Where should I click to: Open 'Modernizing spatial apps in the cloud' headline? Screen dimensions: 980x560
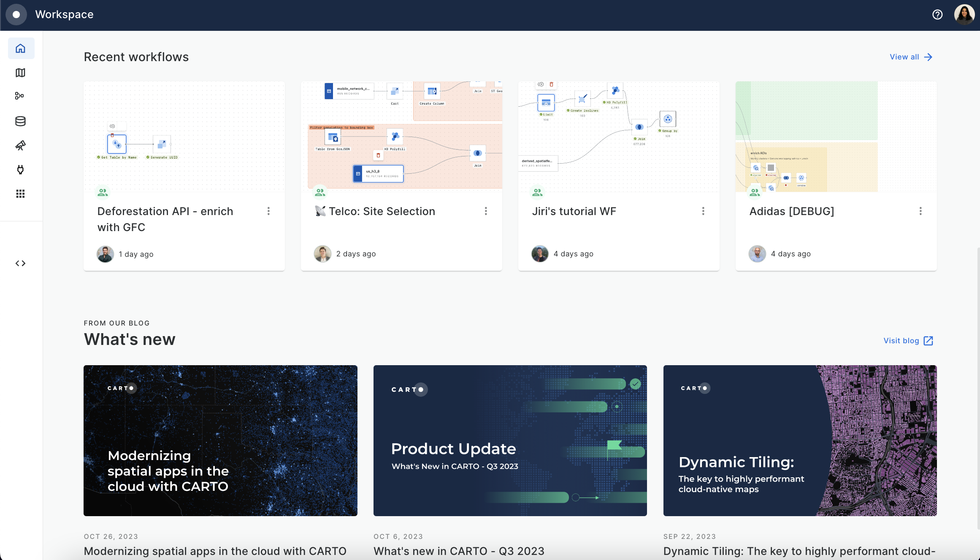(215, 551)
